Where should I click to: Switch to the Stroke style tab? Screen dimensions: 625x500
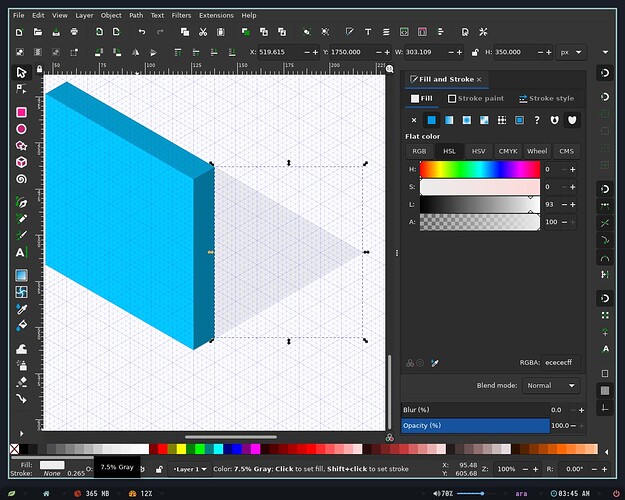(546, 98)
